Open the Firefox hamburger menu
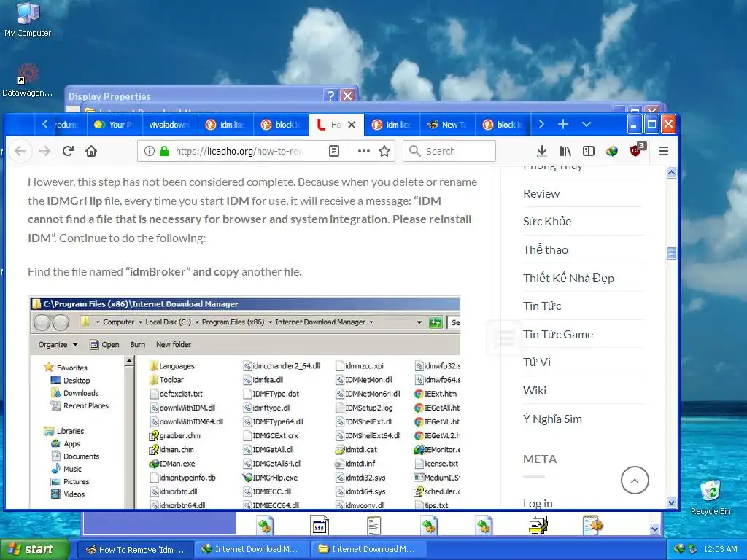 664,152
